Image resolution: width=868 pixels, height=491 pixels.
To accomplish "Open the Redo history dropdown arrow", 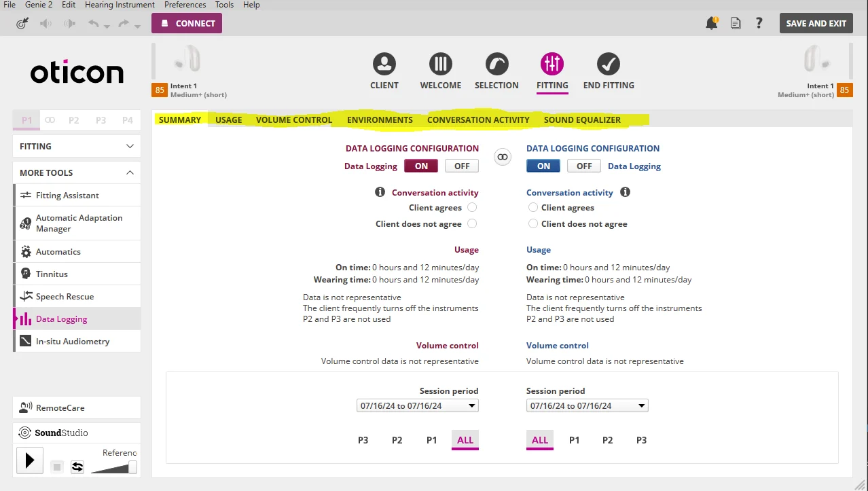I will tap(137, 26).
